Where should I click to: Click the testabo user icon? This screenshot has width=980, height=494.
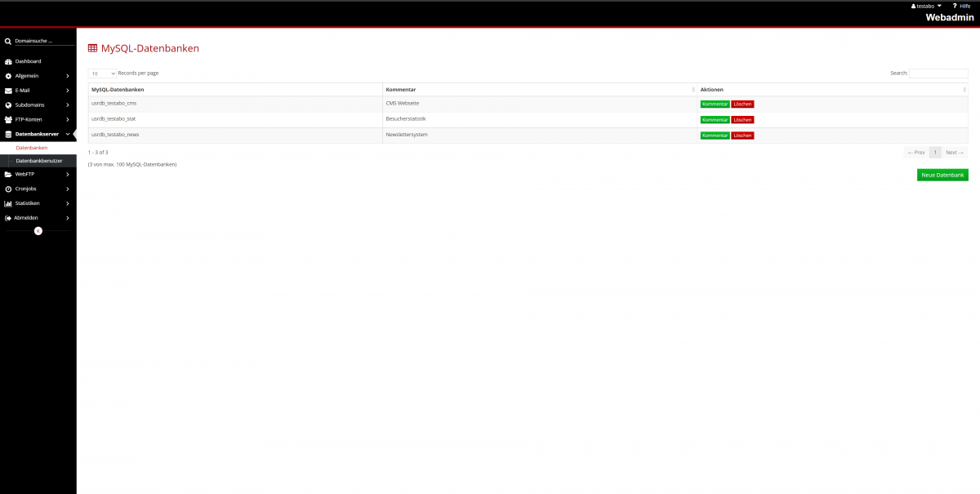(x=913, y=6)
